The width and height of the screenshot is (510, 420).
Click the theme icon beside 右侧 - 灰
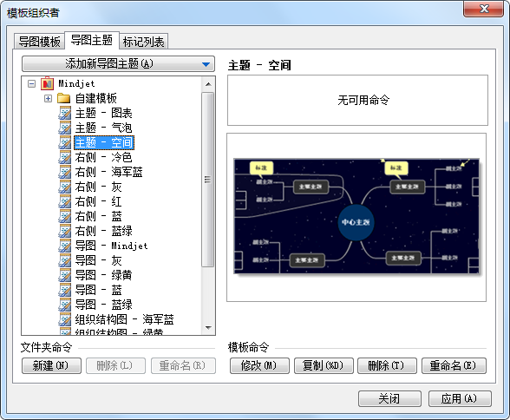(x=65, y=187)
